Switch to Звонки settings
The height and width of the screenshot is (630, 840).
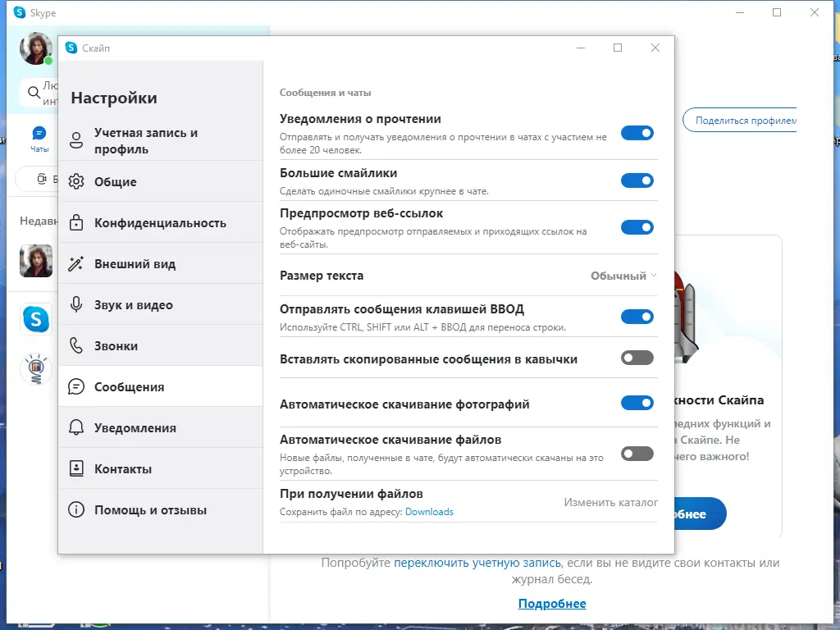(x=160, y=345)
